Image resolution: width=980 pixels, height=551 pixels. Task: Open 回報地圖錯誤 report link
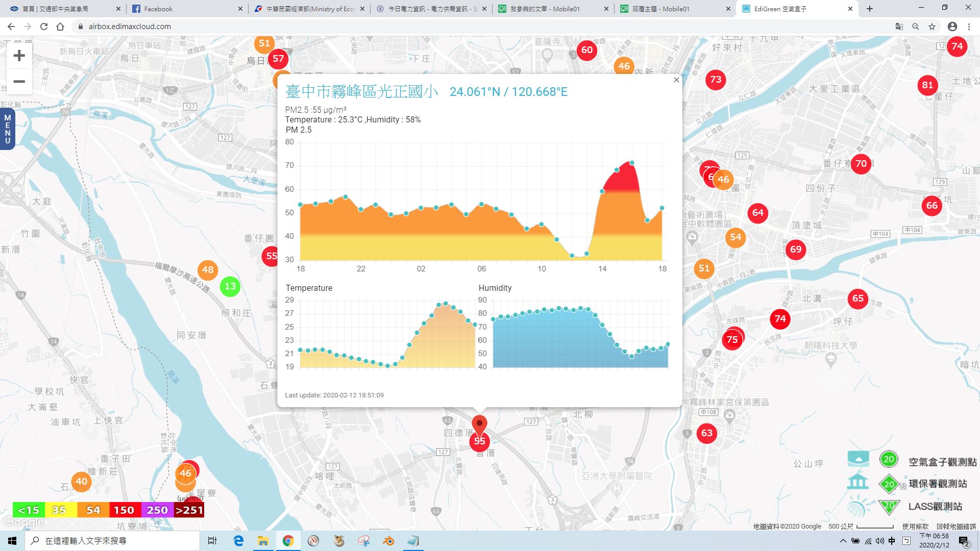point(956,527)
